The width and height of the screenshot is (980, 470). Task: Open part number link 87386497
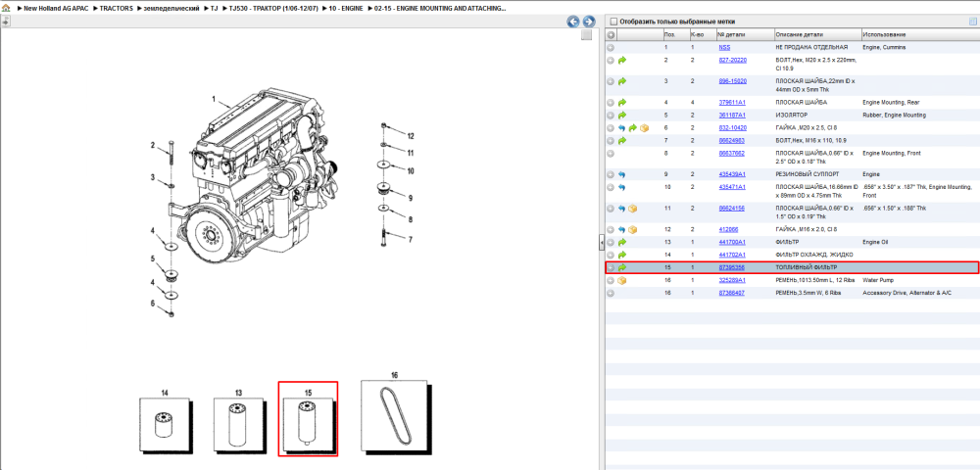pyautogui.click(x=731, y=293)
